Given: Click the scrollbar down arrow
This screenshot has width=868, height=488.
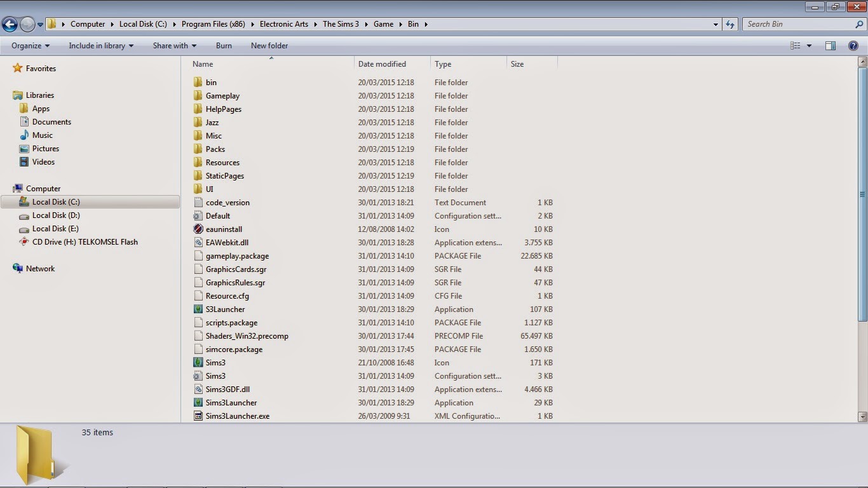Looking at the screenshot, I should (862, 417).
